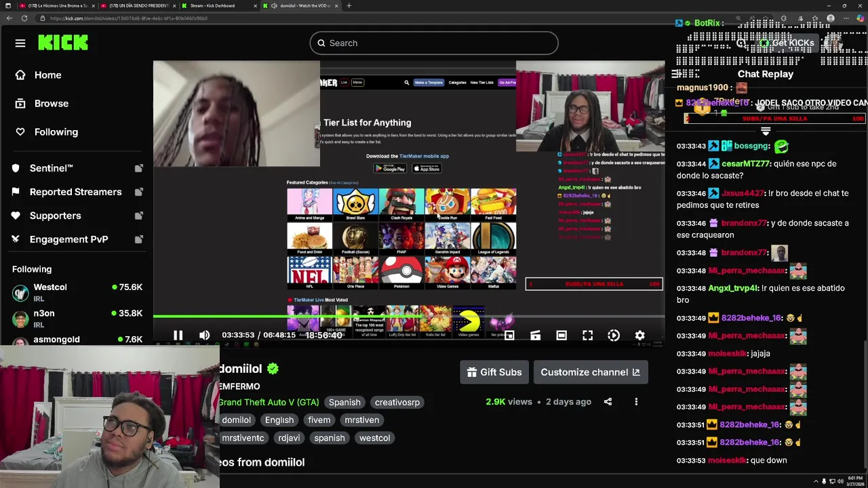Screen dimensions: 868x488
Task: Click the playback speed icon
Action: pyautogui.click(x=613, y=335)
